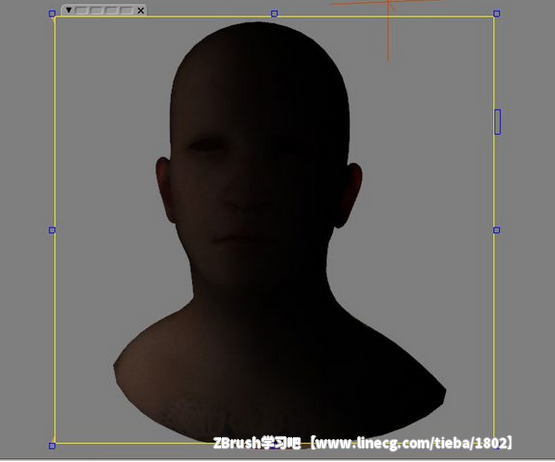This screenshot has width=555, height=462.
Task: Select the top-center handle of the yellow frame
Action: 274,14
